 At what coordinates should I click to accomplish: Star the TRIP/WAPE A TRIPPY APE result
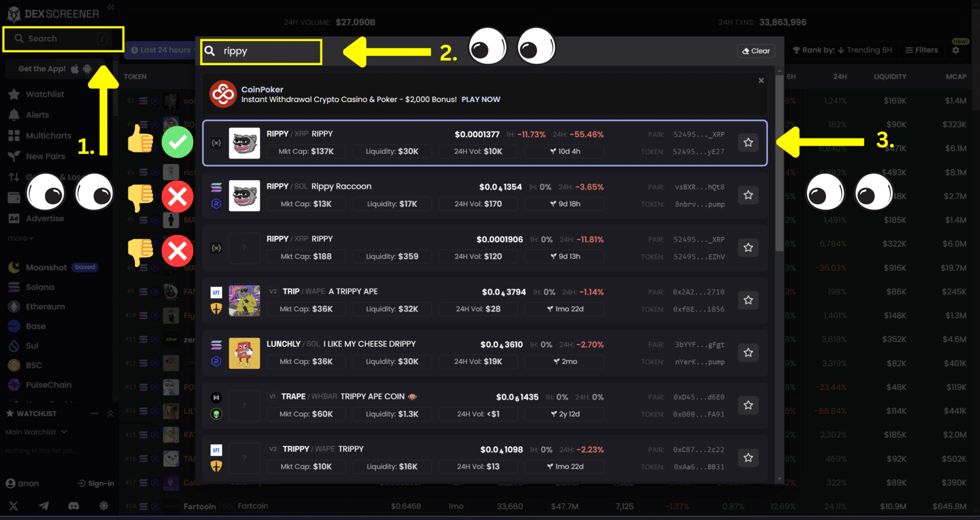(748, 300)
